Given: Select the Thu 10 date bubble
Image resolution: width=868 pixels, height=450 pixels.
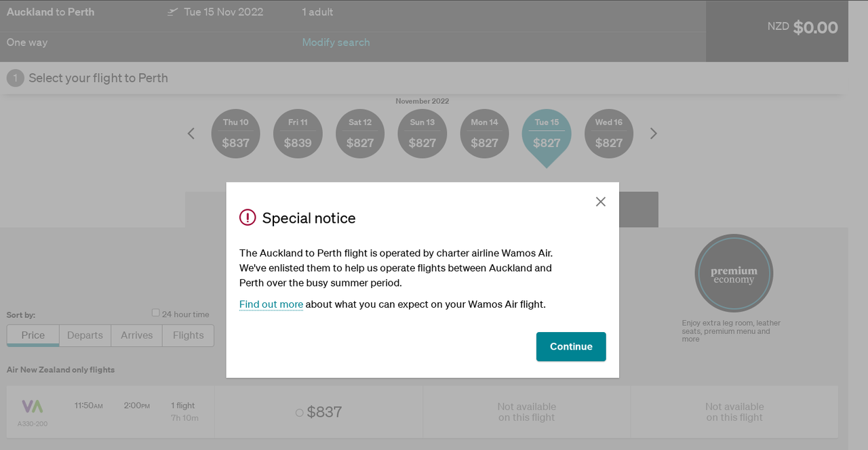Looking at the screenshot, I should [235, 134].
